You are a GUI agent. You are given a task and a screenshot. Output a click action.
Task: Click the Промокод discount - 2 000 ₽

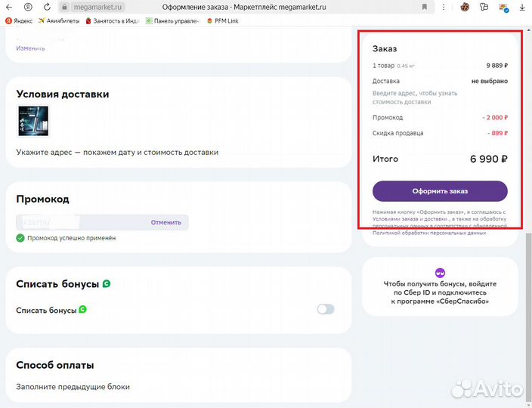[495, 118]
